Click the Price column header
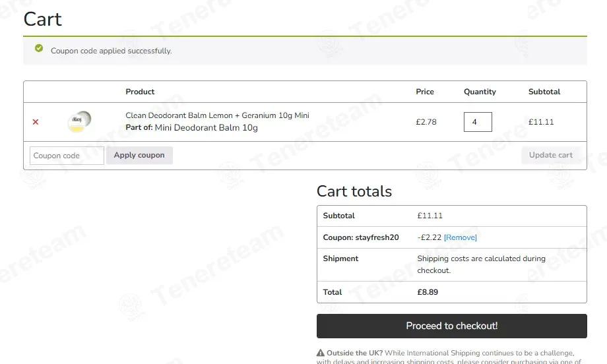607x364 pixels. [x=425, y=92]
